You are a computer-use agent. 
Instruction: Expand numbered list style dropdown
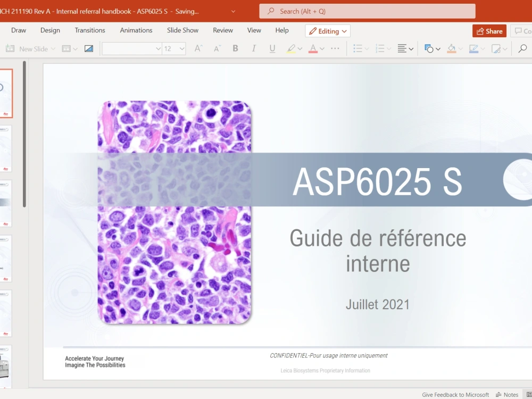(x=389, y=49)
